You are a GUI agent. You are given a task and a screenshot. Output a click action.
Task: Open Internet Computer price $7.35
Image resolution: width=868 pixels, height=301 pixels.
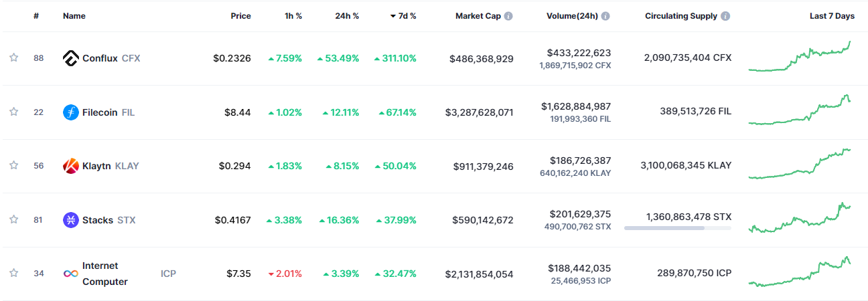238,274
